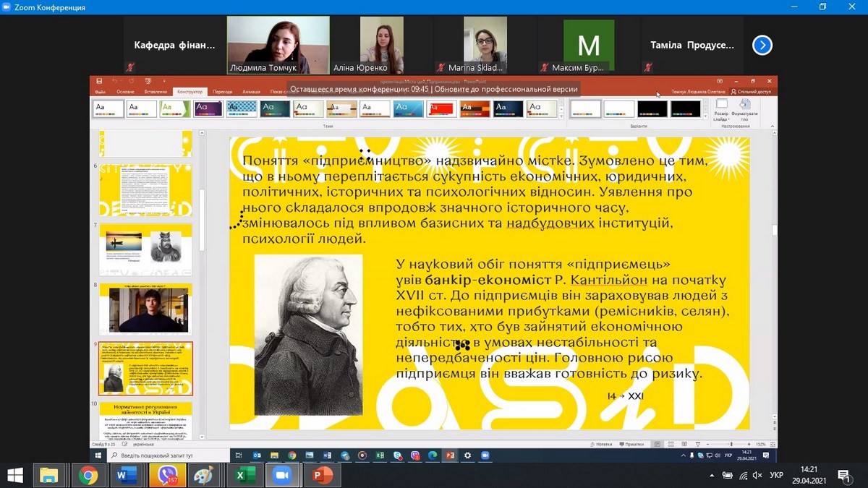This screenshot has height=488, width=868.
Task: Show next participants with blue arrow button
Action: pyautogui.click(x=762, y=46)
